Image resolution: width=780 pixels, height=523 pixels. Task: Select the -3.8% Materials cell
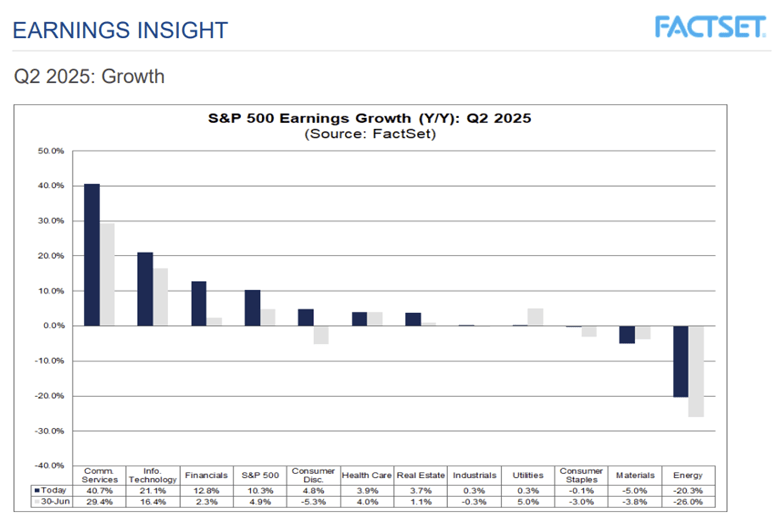click(635, 502)
